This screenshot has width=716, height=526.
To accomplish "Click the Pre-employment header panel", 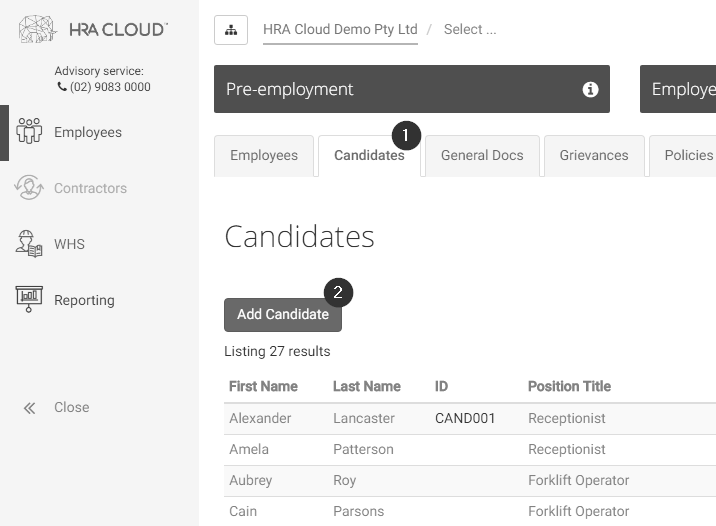I will coord(412,89).
